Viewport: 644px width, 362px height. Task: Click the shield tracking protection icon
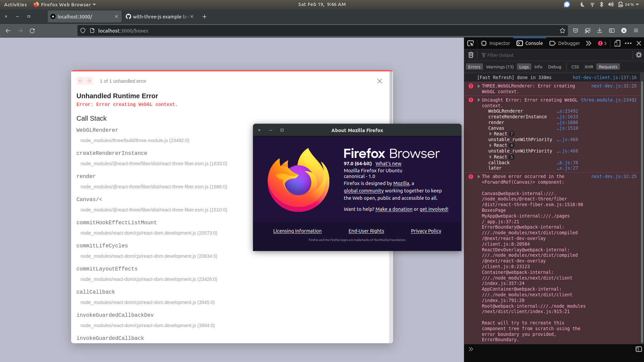point(83,31)
